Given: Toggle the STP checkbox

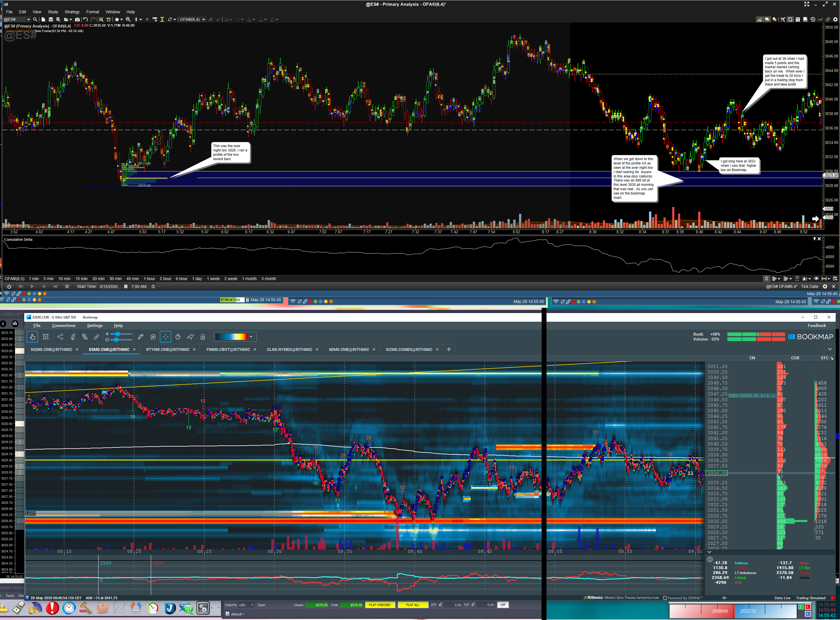Looking at the screenshot, I should [x=441, y=605].
